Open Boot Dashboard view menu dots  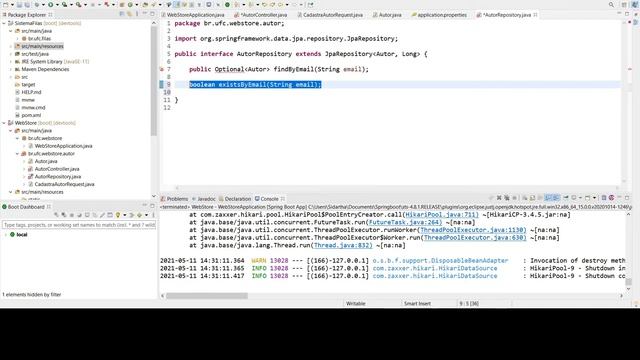(153, 215)
